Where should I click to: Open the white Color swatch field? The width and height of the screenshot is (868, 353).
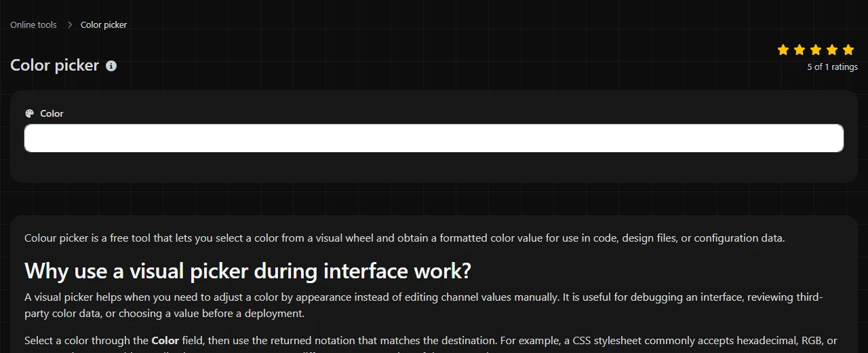click(434, 138)
